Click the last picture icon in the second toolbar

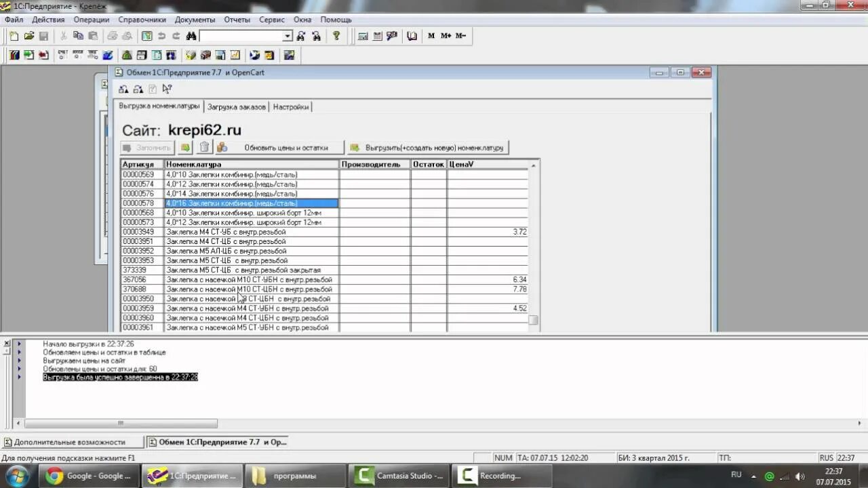click(289, 55)
